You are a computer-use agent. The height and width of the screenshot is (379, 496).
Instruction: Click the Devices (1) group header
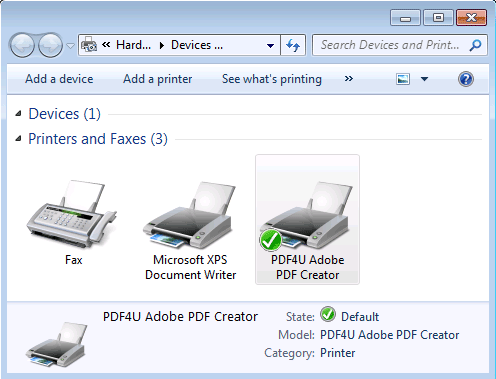pos(64,114)
